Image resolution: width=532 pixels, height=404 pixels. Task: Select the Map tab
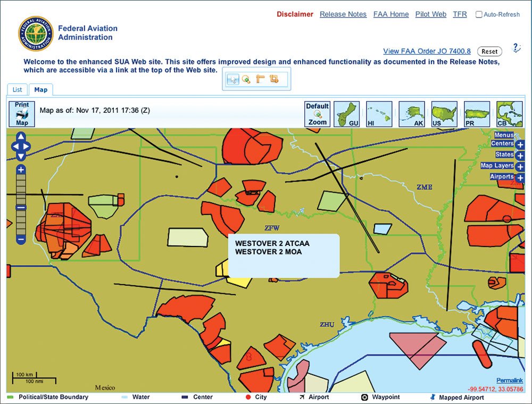41,90
